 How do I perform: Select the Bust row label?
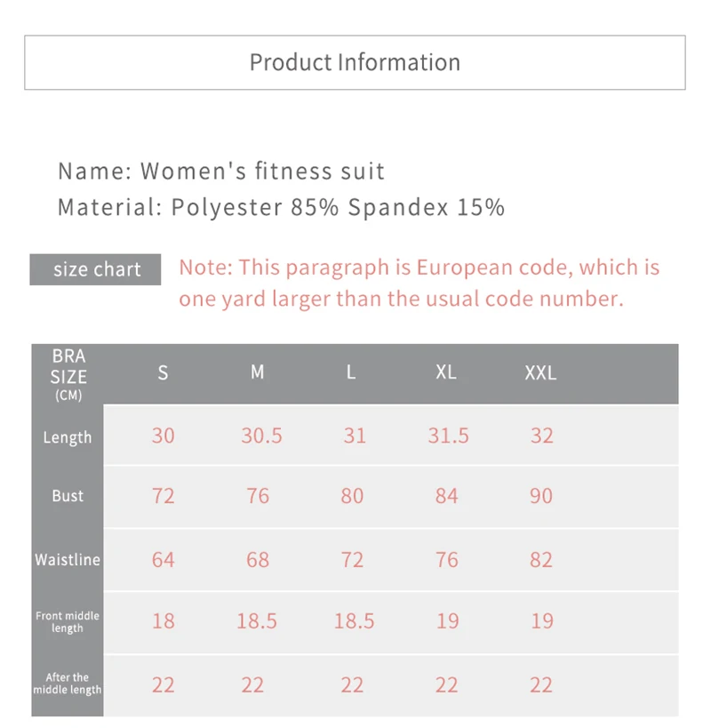tap(68, 496)
